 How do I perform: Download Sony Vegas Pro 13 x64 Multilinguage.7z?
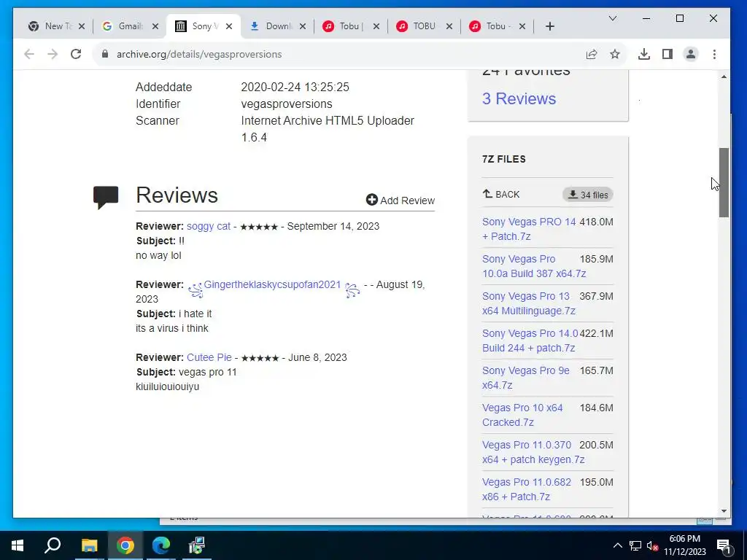pyautogui.click(x=529, y=303)
